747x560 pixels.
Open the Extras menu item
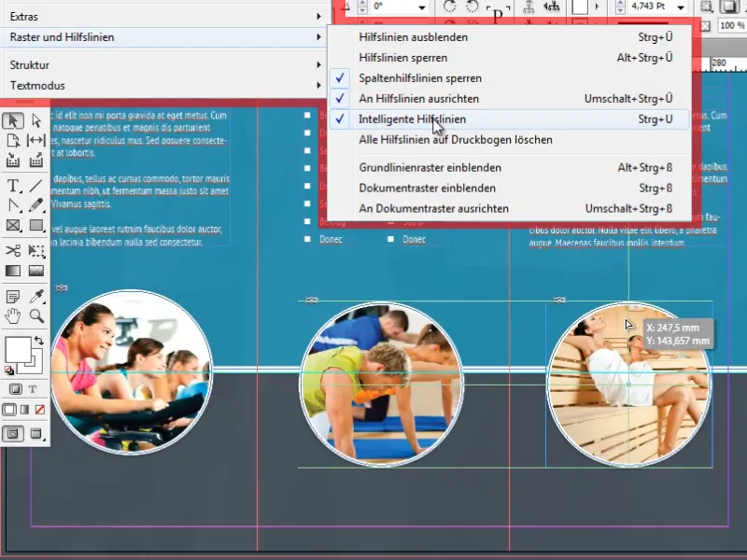tap(164, 17)
